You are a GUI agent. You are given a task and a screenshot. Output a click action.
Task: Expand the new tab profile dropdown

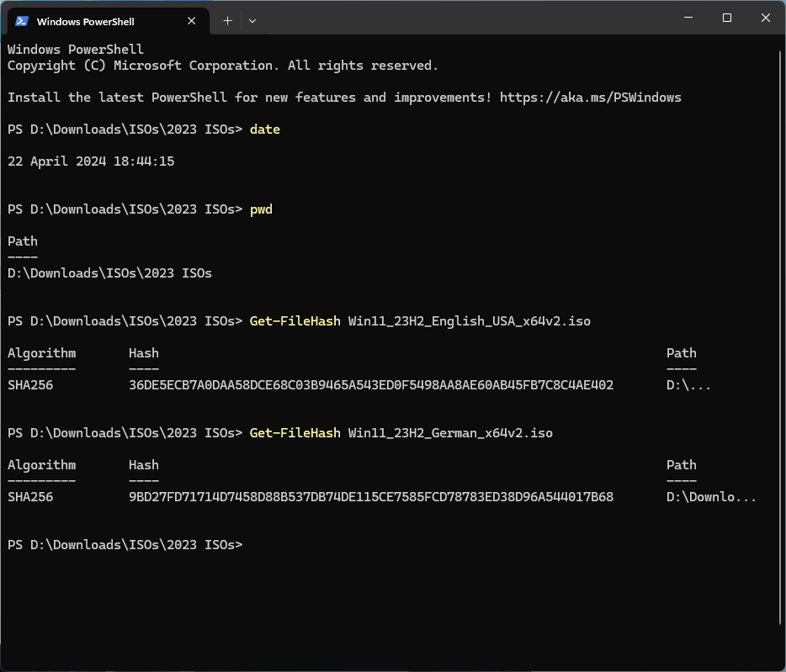252,21
